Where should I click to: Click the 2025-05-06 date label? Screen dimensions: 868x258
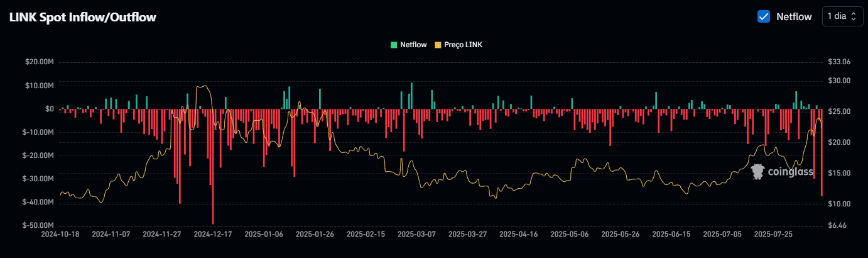click(569, 233)
